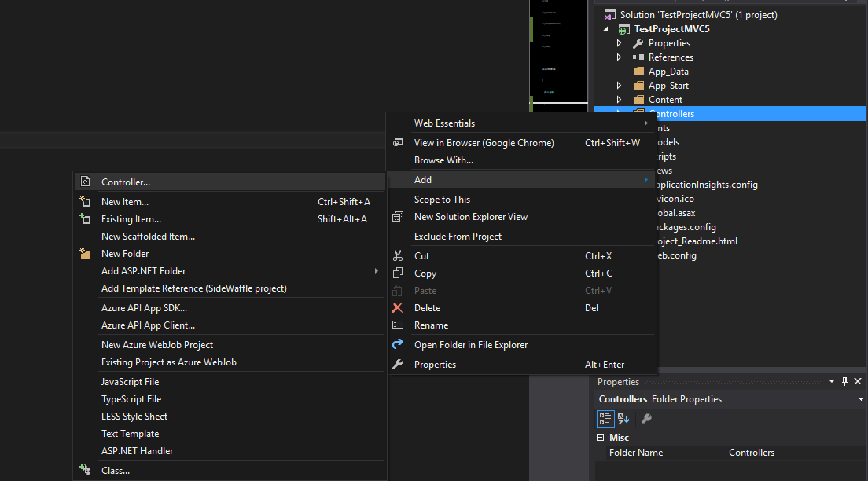Screen dimensions: 868x481
Task: Click the code minimap scroll preview
Action: click(558, 55)
